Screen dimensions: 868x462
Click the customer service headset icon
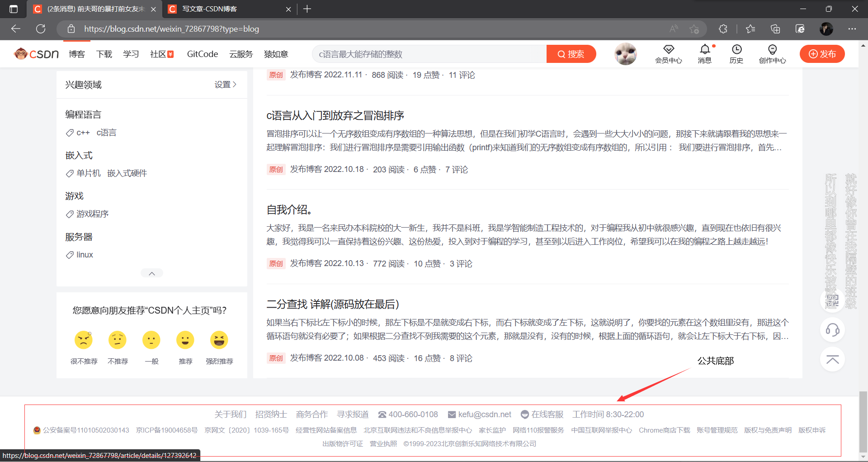[x=833, y=329]
